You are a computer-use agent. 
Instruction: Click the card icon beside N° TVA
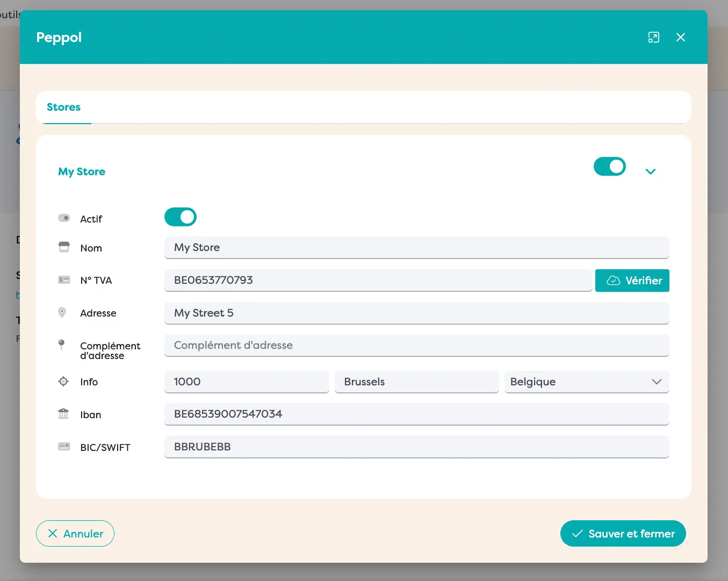(64, 280)
